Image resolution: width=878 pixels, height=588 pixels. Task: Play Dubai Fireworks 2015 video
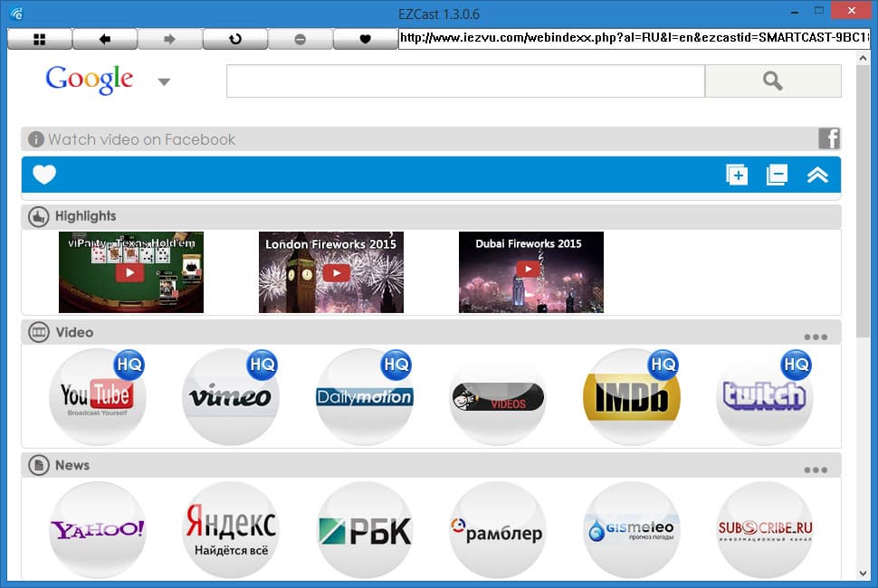[530, 272]
